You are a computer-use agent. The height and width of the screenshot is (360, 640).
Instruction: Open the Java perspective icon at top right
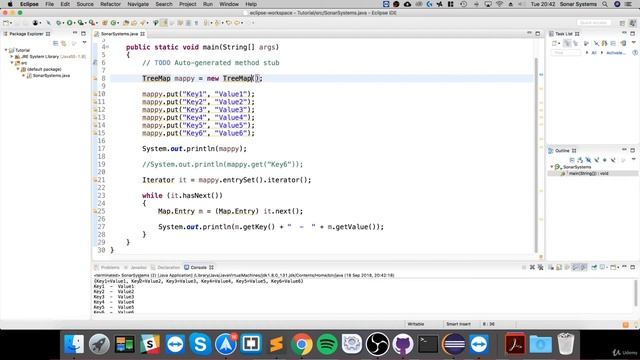click(x=633, y=23)
